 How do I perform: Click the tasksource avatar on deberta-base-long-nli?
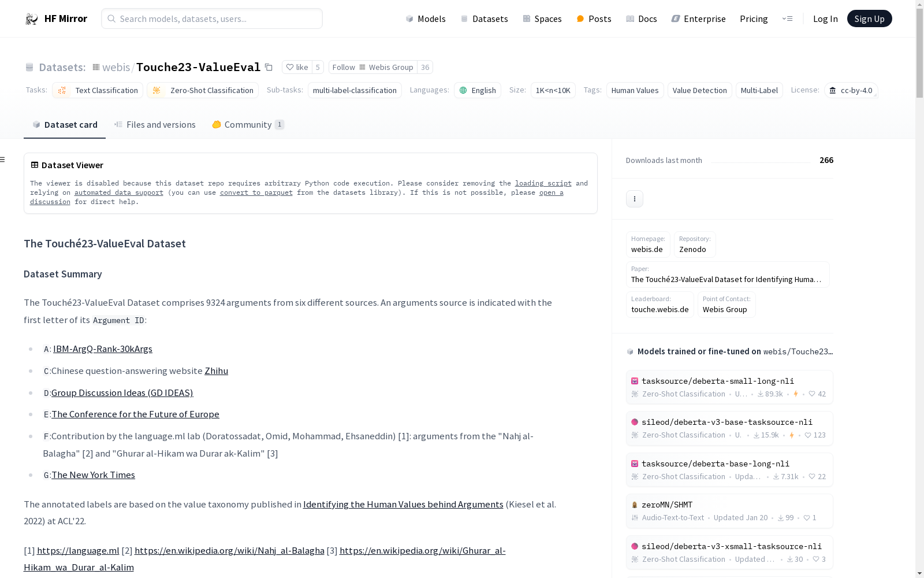pos(635,464)
